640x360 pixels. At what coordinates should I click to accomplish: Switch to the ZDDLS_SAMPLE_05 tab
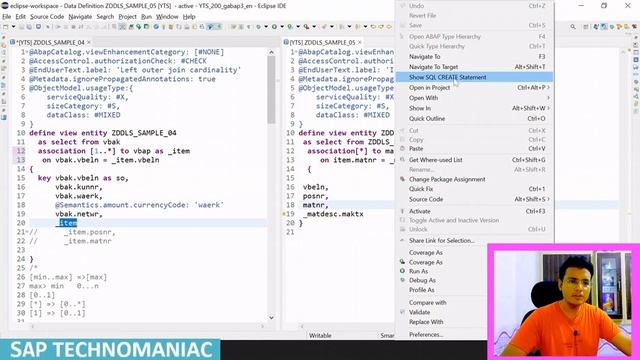[322, 42]
